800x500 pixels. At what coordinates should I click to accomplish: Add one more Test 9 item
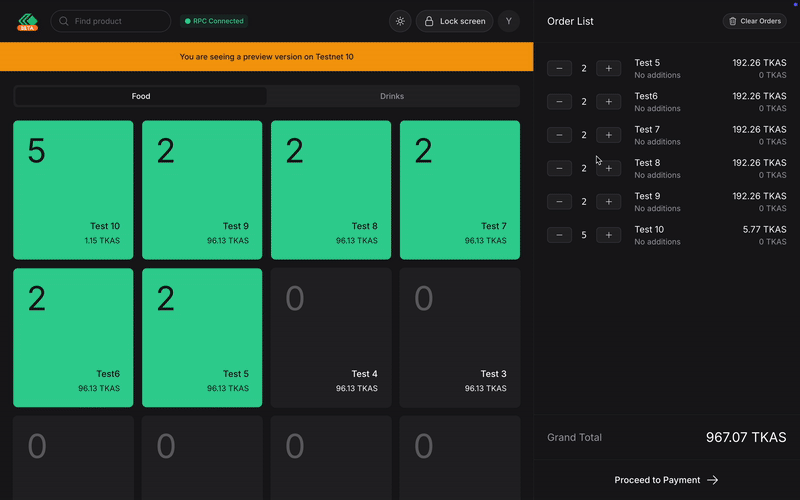[x=608, y=201]
